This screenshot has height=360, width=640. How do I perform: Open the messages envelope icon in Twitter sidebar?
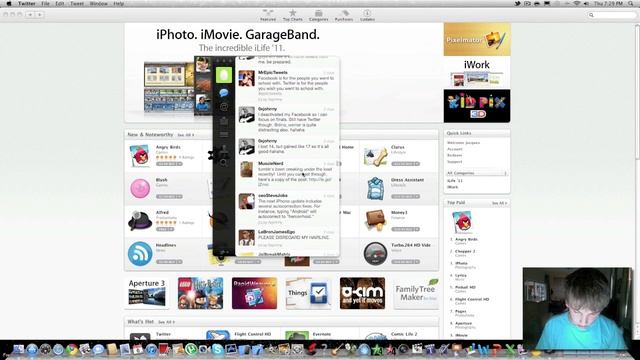click(x=224, y=121)
